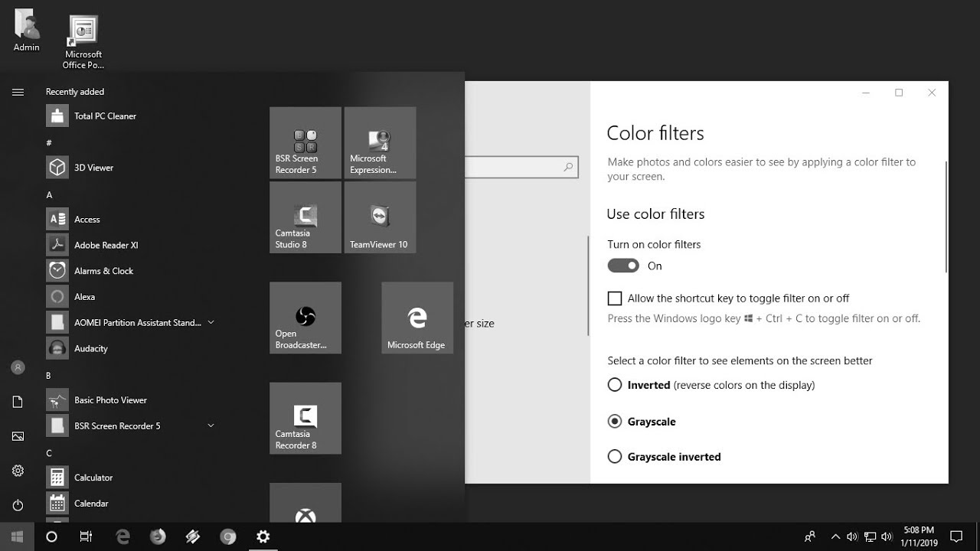Screen dimensions: 980x551
Task: Click the Windows Start button
Action: 18,536
